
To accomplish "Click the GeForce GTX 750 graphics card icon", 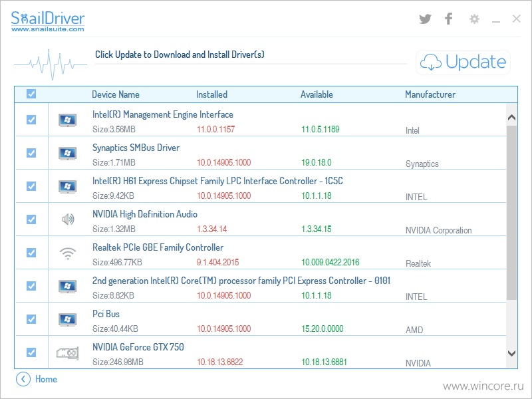I will pos(68,353).
